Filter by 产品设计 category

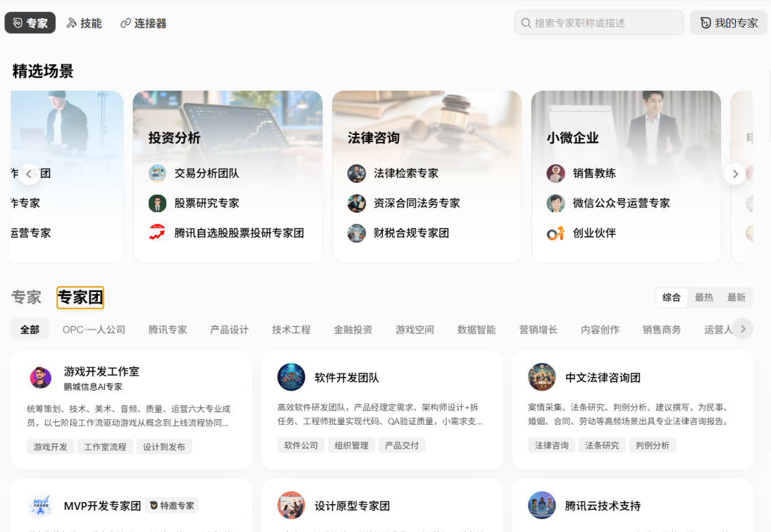point(230,329)
